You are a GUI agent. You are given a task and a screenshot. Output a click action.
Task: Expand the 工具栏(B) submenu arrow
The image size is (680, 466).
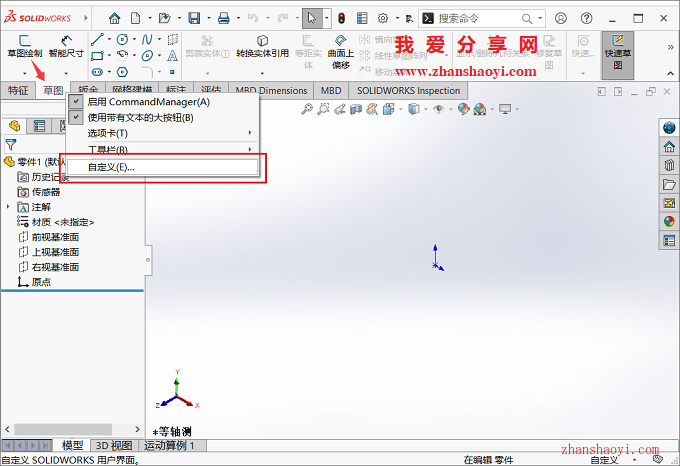[x=250, y=150]
